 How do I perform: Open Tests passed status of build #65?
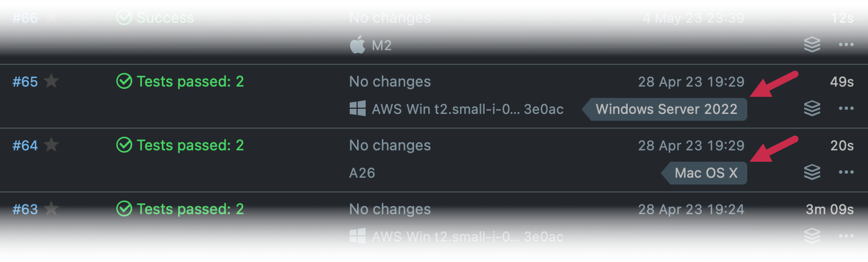(190, 81)
